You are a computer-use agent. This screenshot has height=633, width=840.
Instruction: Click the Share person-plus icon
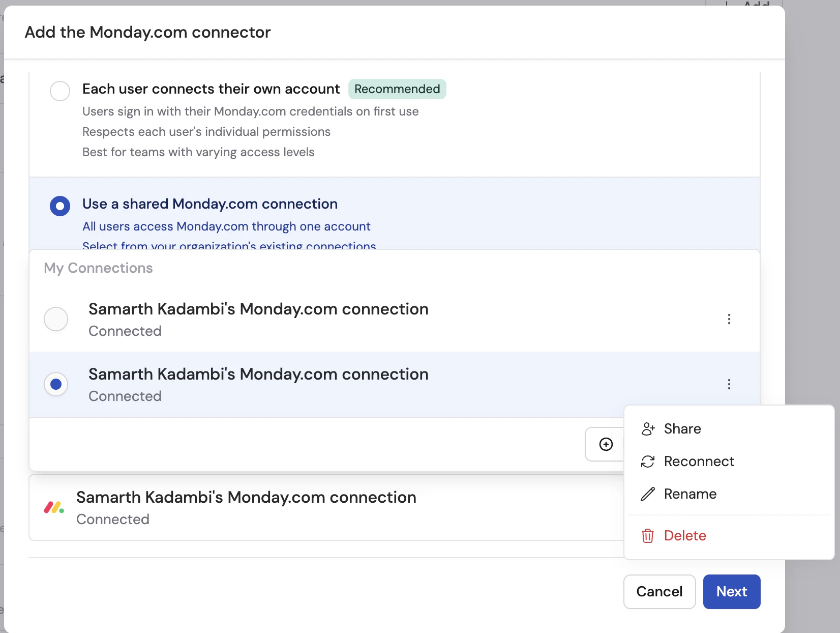tap(648, 429)
